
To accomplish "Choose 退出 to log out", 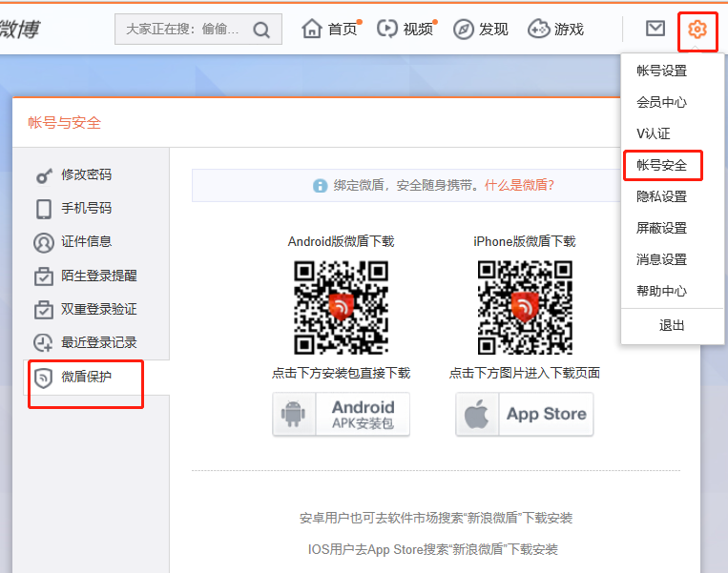I will pyautogui.click(x=672, y=325).
